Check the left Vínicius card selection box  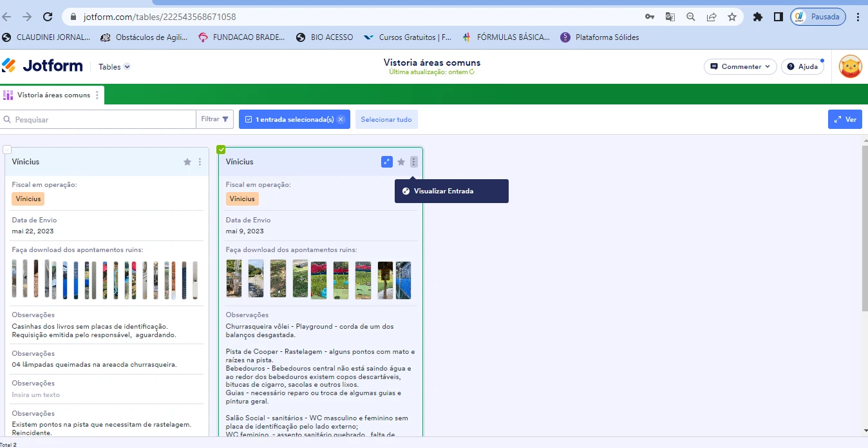[x=7, y=149]
